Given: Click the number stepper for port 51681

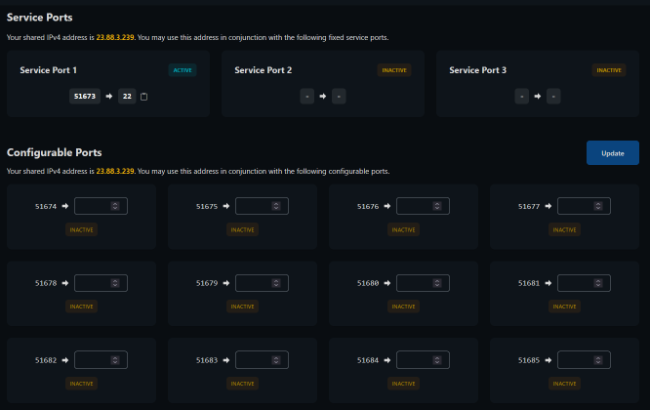Looking at the screenshot, I should (599, 283).
